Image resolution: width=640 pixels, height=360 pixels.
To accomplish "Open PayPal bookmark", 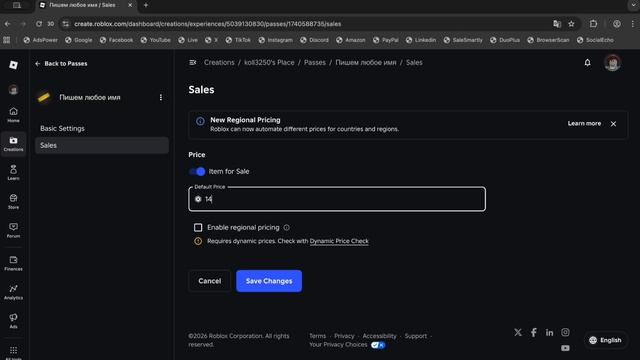I will click(385, 40).
